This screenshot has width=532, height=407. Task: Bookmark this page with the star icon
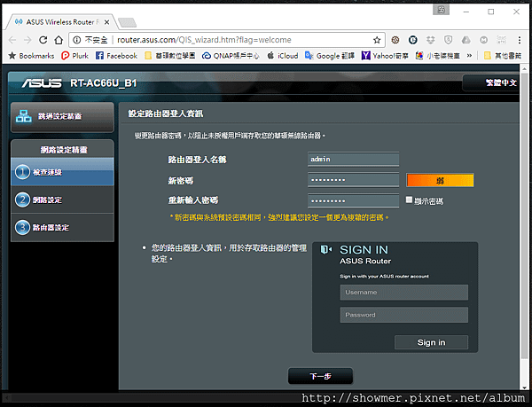tap(377, 40)
